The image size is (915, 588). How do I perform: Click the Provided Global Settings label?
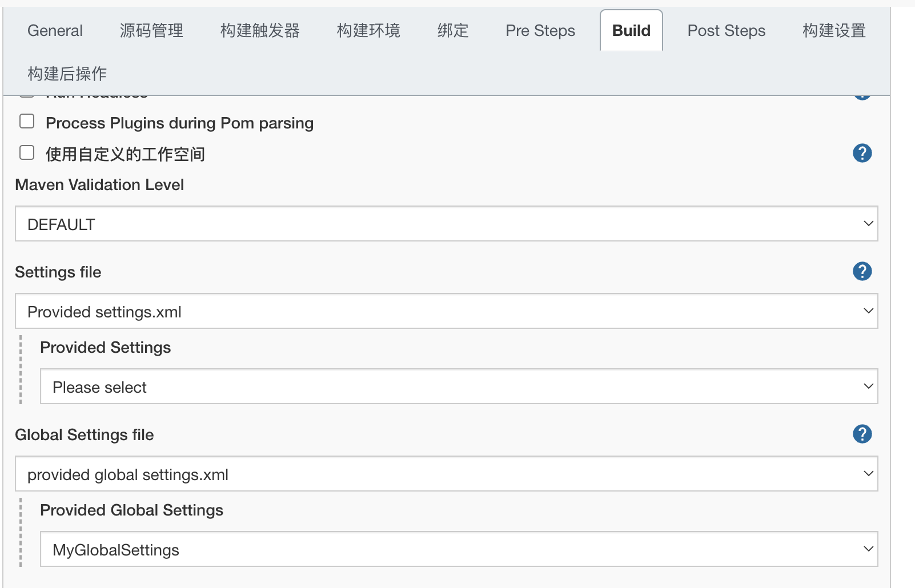[x=131, y=510]
